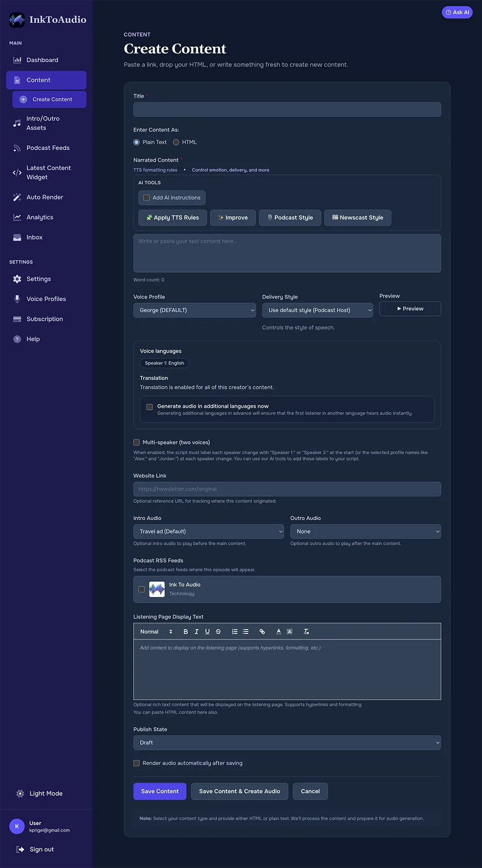Go to Podcast Feeds in sidebar

(x=46, y=148)
